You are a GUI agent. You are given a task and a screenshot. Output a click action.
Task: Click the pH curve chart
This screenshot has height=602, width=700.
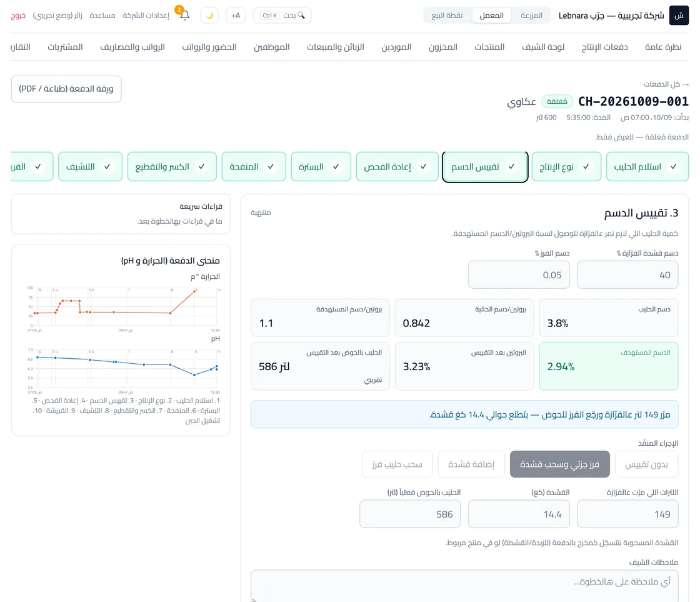coord(124,370)
